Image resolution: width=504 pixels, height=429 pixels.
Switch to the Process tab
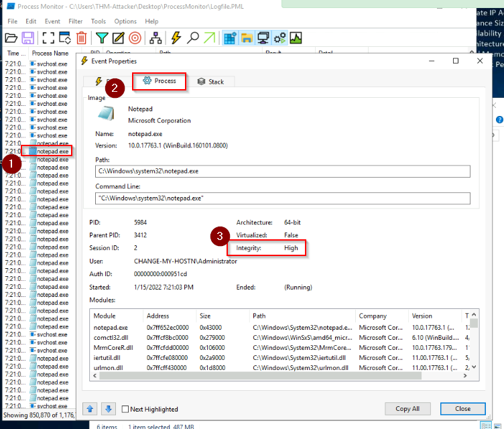pos(160,81)
